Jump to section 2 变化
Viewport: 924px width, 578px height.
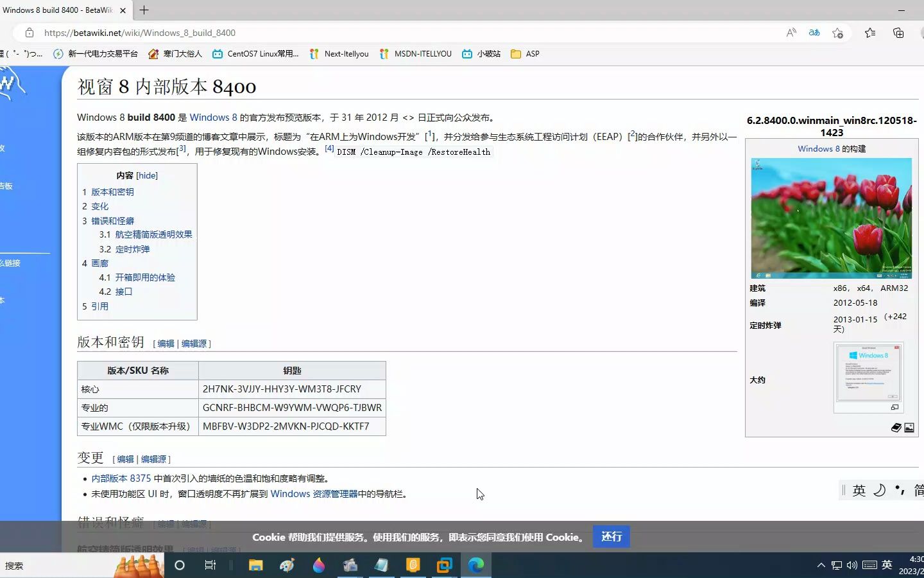99,206
